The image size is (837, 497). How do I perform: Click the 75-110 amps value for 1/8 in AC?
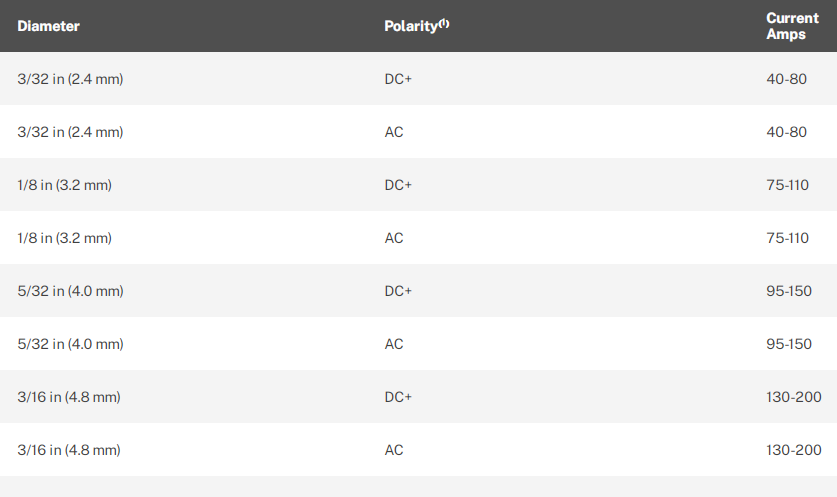pyautogui.click(x=788, y=238)
